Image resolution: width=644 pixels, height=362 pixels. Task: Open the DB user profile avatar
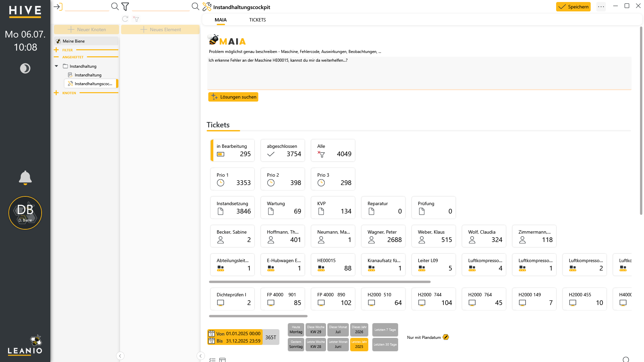click(25, 213)
